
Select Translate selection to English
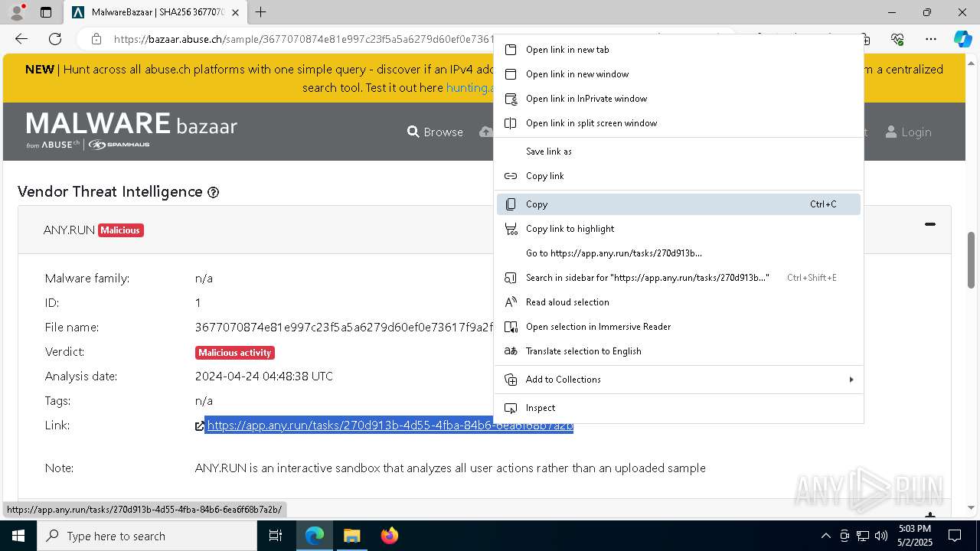[678, 351]
